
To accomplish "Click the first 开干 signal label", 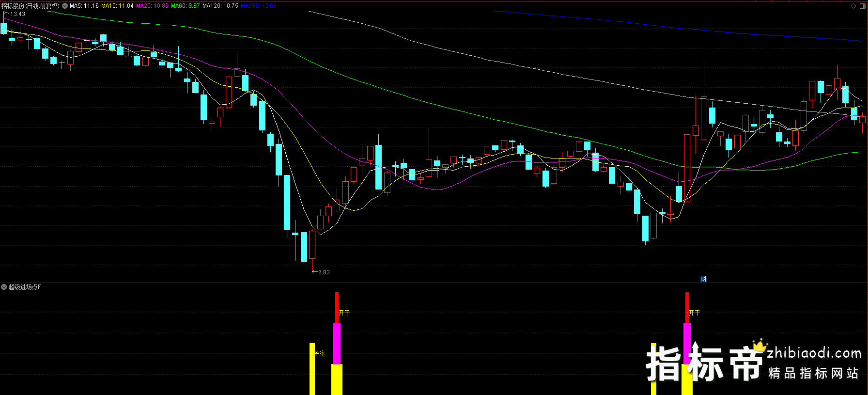I will 344,313.
